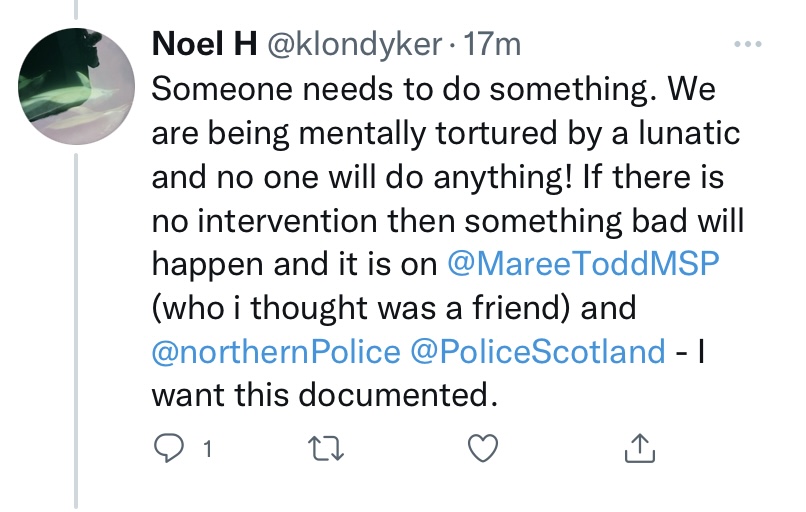The width and height of the screenshot is (806, 512).
Task: Like the tweet with the heart icon
Action: (x=482, y=450)
